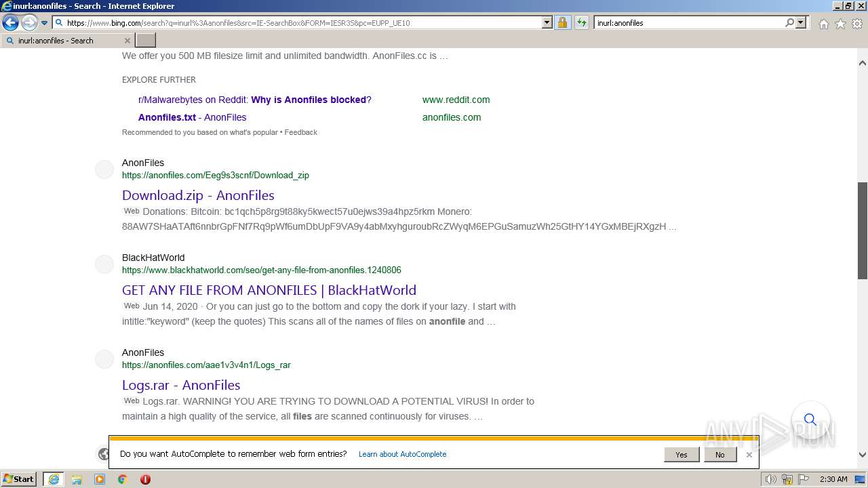868x488 pixels.
Task: Click the magnifier search icon in search box
Action: point(789,23)
